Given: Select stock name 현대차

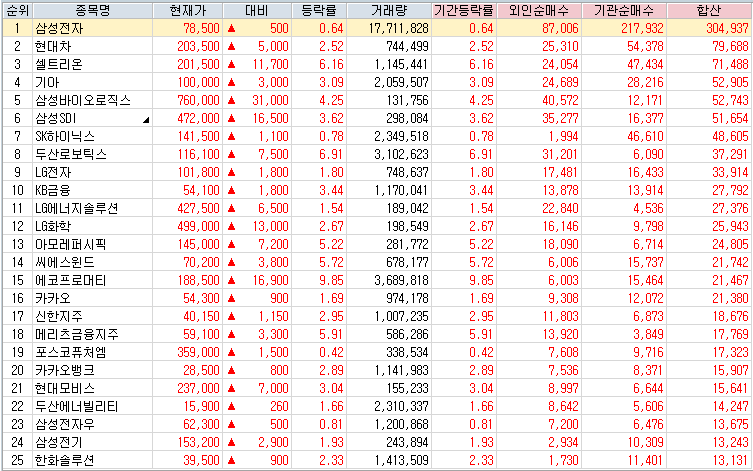Looking at the screenshot, I should point(53,47).
